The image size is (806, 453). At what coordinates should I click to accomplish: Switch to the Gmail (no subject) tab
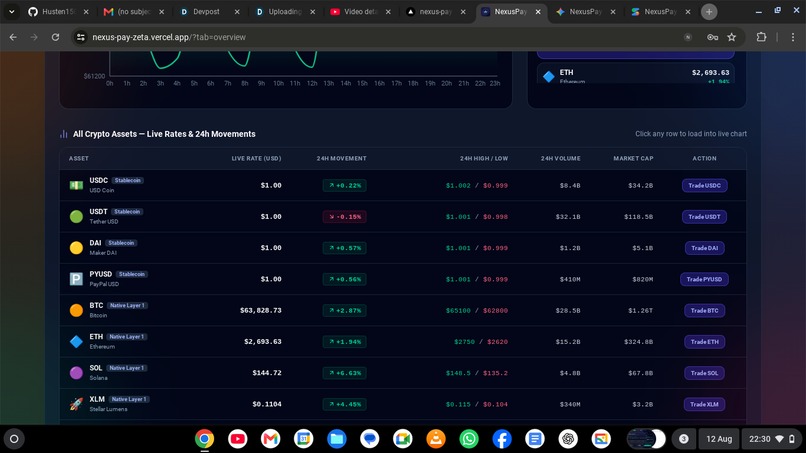pyautogui.click(x=133, y=11)
